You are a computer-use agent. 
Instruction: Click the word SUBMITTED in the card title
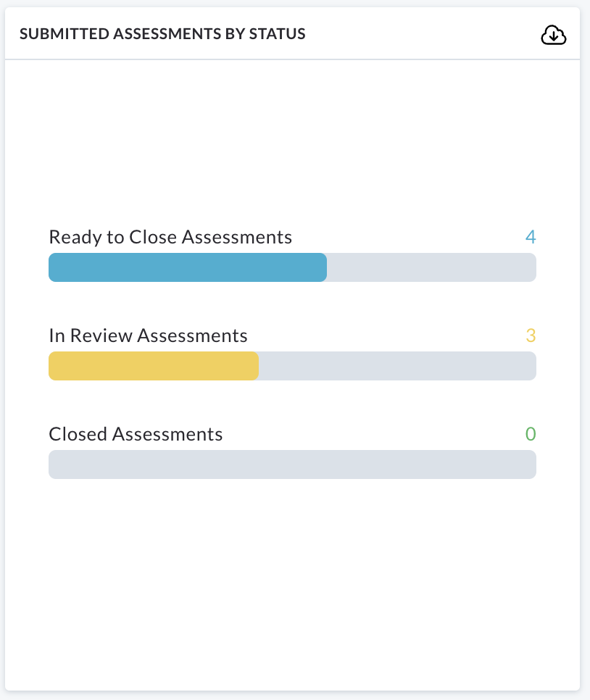(x=65, y=34)
